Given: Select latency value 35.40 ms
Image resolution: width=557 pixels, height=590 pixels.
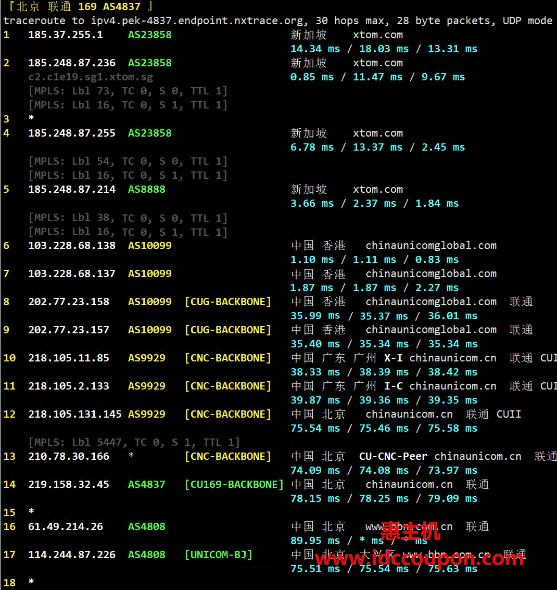Looking at the screenshot, I should coord(315,344).
